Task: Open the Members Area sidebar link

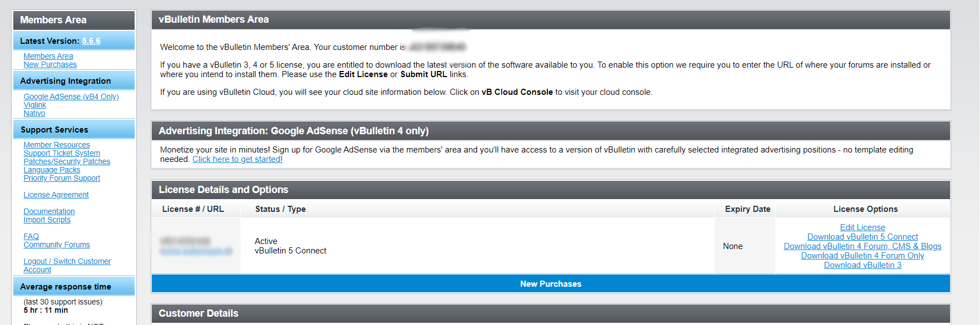Action: (x=48, y=56)
